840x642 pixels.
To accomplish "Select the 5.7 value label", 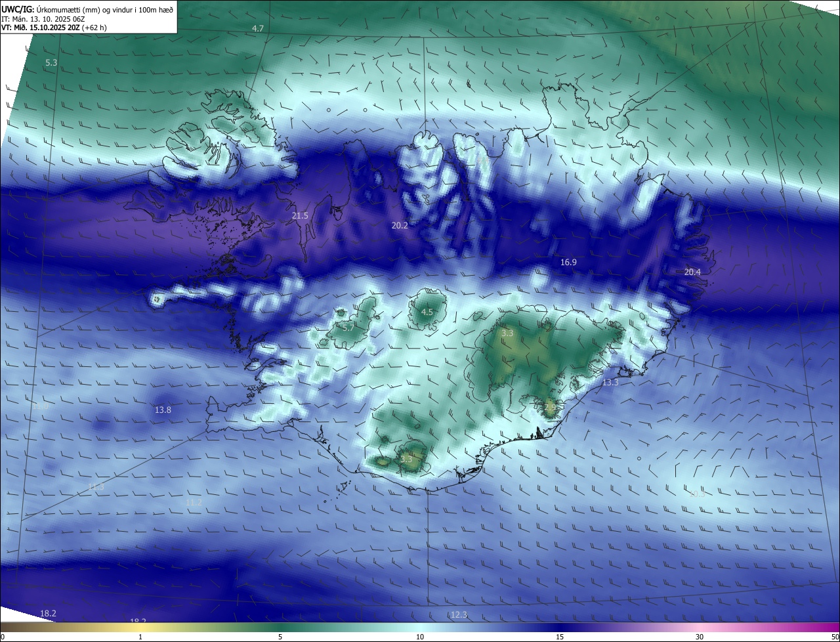I will tap(348, 327).
